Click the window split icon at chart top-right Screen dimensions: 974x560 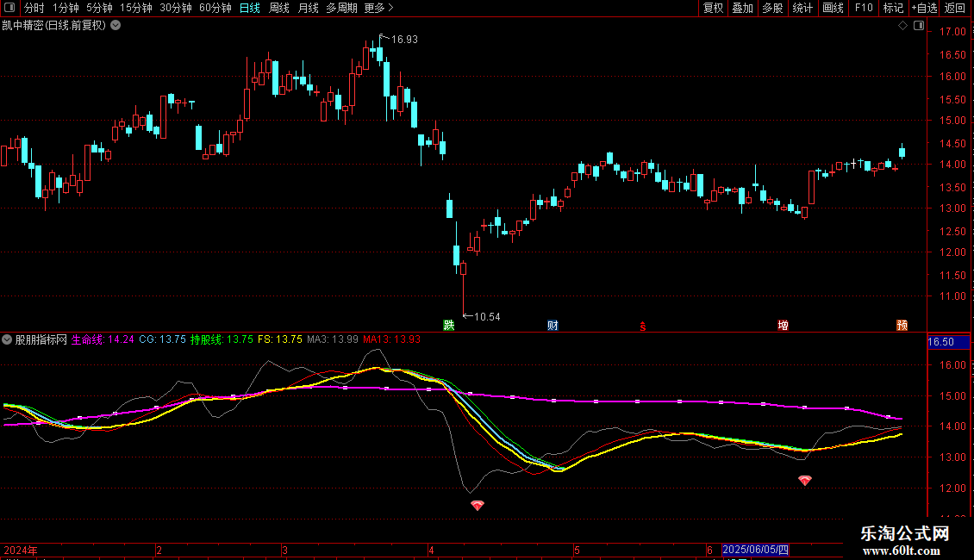tap(919, 26)
